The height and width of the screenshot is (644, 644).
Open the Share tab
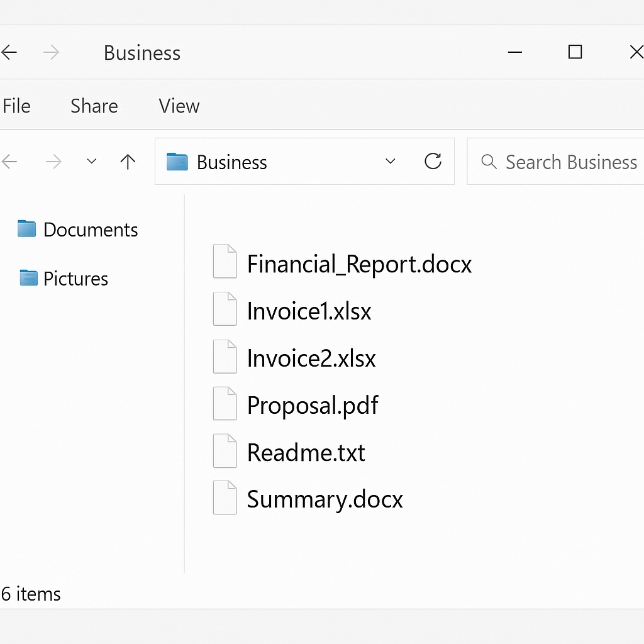(94, 106)
